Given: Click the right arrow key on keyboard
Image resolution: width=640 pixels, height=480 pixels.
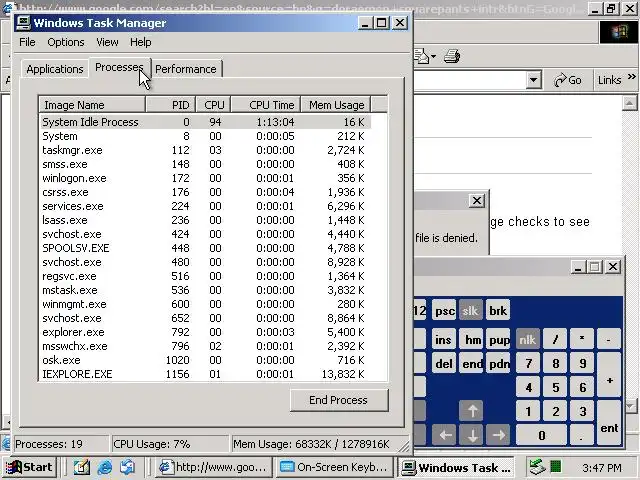Looking at the screenshot, I should click(498, 435).
